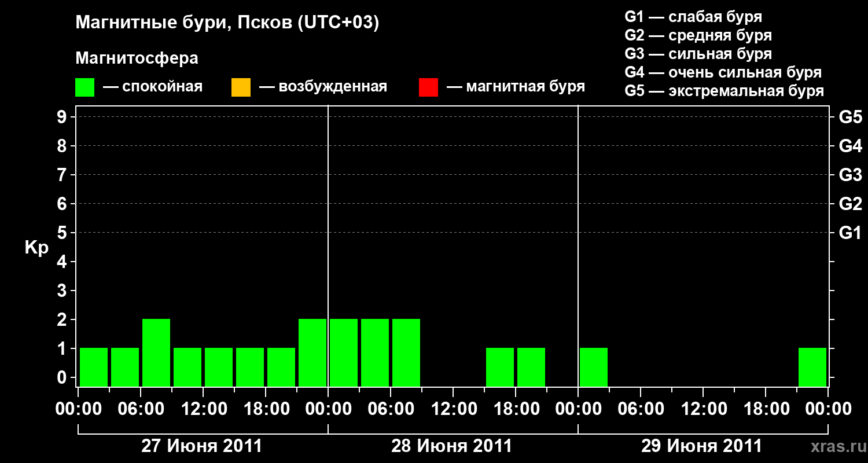Click the '06:00' time label under 29 June
868x463 pixels.
click(x=641, y=409)
